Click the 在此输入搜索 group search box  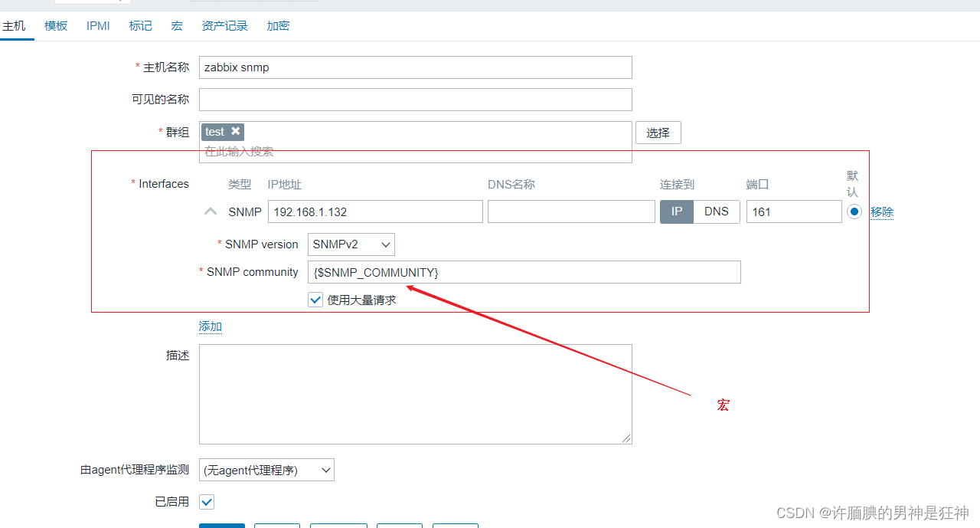click(x=416, y=152)
